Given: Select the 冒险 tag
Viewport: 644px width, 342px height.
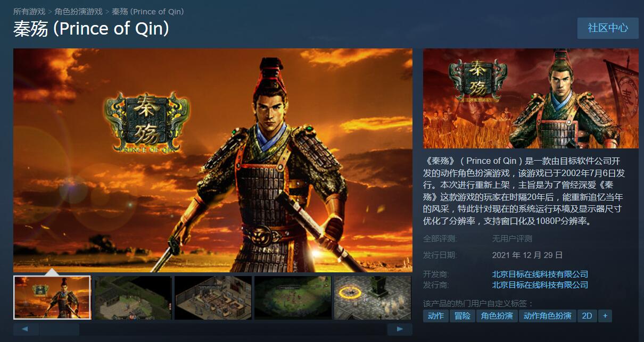Looking at the screenshot, I should click(462, 316).
